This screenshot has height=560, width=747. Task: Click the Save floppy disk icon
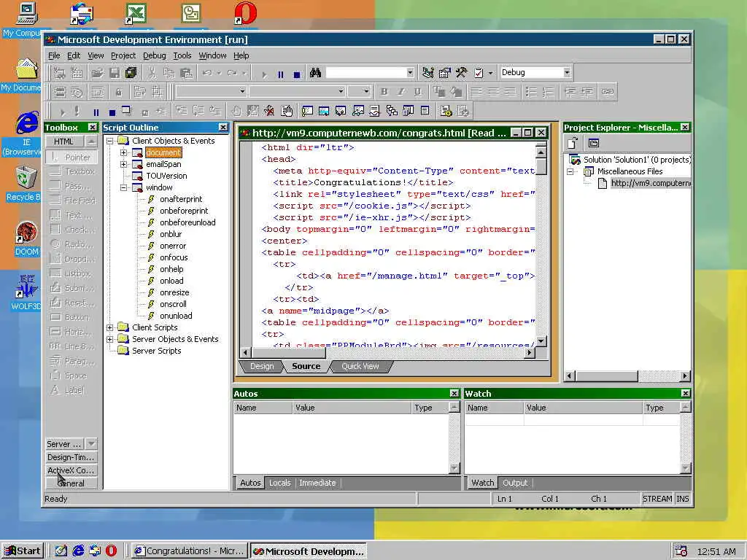pyautogui.click(x=115, y=73)
